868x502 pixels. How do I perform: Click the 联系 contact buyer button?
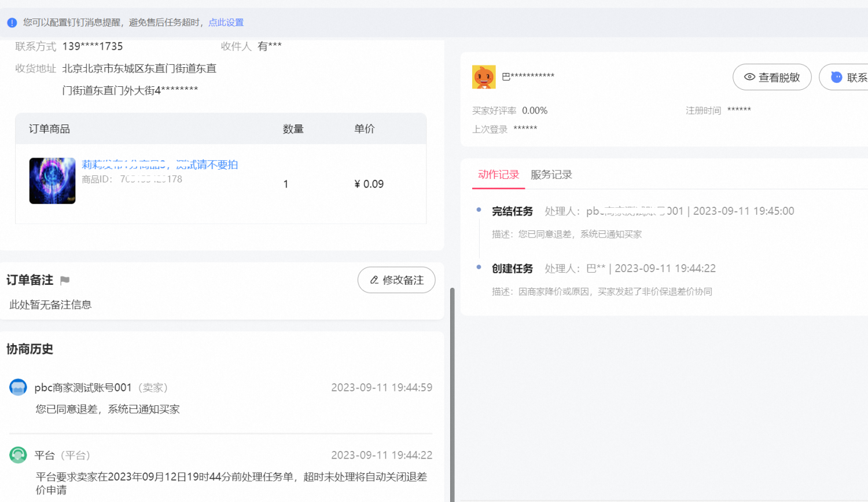pyautogui.click(x=844, y=77)
